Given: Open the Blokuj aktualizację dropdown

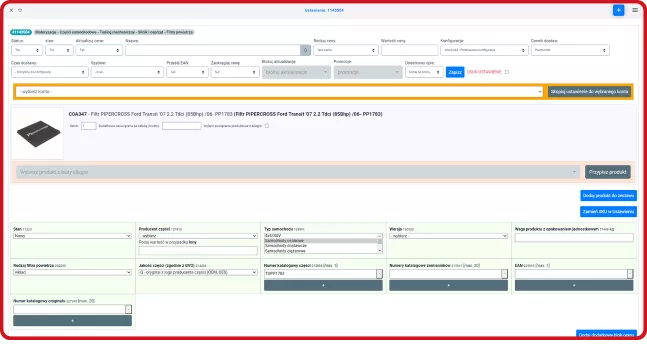Looking at the screenshot, I should [x=296, y=72].
